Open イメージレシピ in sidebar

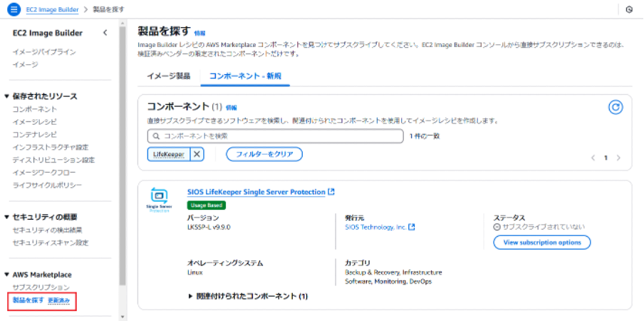pyautogui.click(x=35, y=122)
